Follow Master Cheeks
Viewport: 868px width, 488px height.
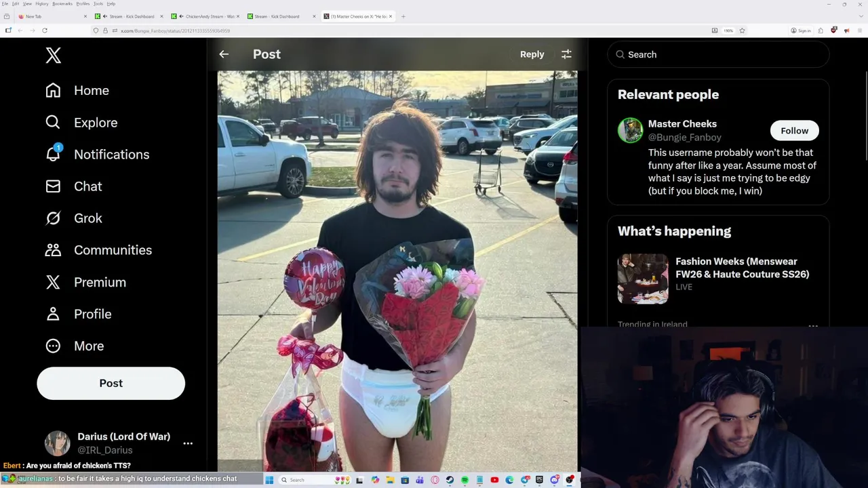(x=794, y=130)
